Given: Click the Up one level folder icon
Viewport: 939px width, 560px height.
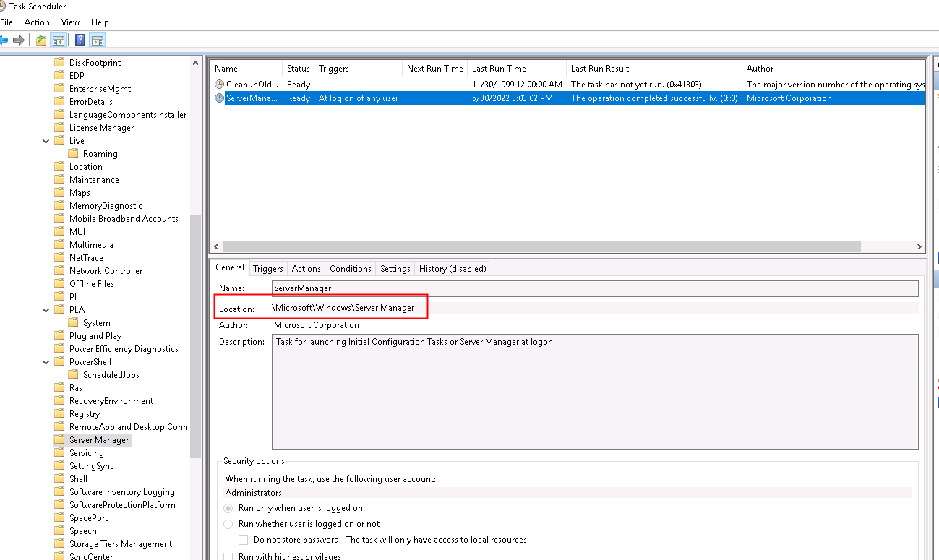Looking at the screenshot, I should 41,40.
